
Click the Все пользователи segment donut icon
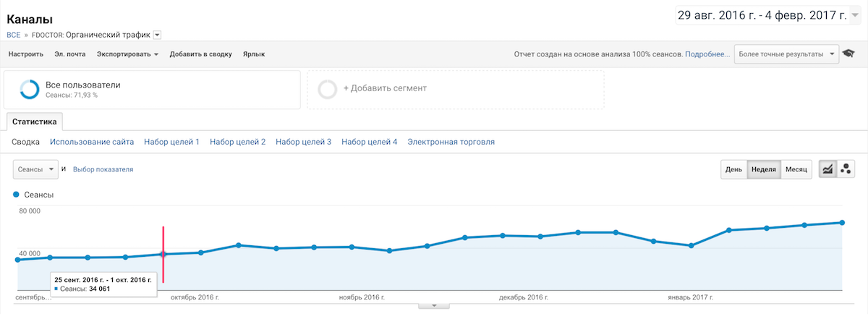tap(30, 89)
